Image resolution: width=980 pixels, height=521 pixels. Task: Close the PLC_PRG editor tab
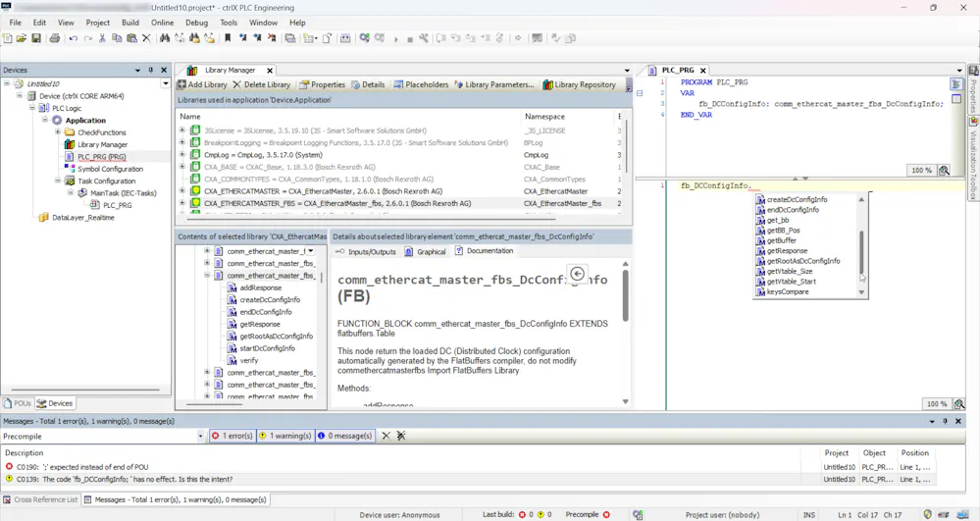point(702,70)
